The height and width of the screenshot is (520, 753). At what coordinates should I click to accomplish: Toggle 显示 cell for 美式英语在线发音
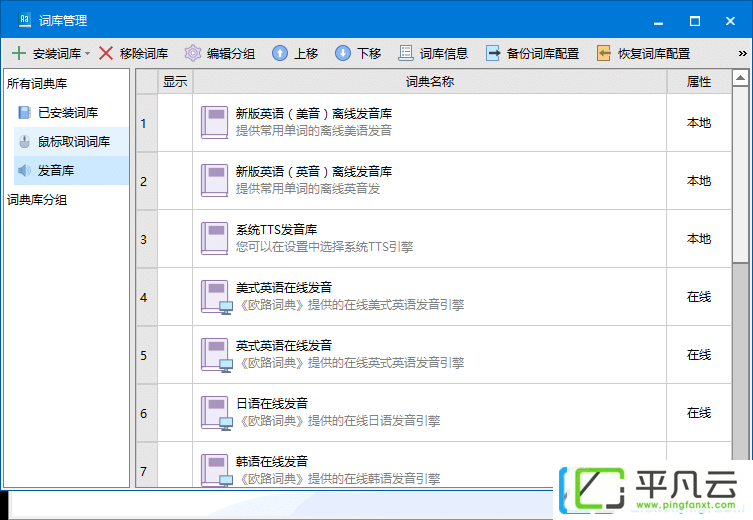pos(175,297)
